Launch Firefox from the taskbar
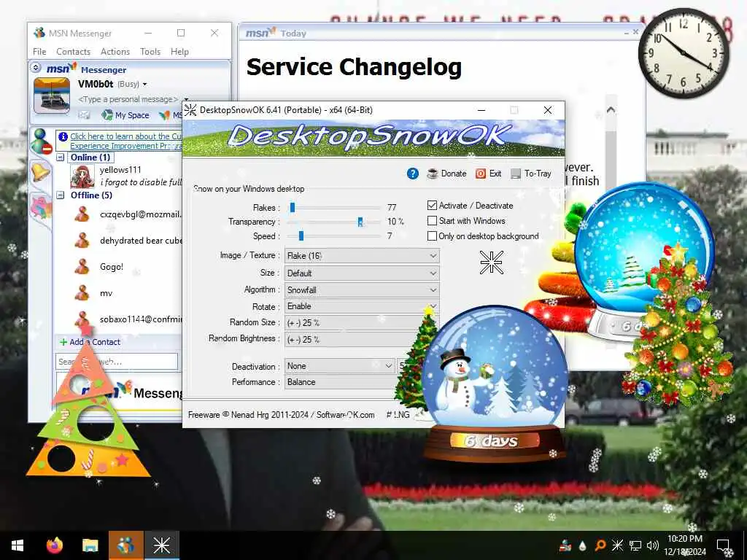Screen dimensions: 747x560 (x=55, y=545)
